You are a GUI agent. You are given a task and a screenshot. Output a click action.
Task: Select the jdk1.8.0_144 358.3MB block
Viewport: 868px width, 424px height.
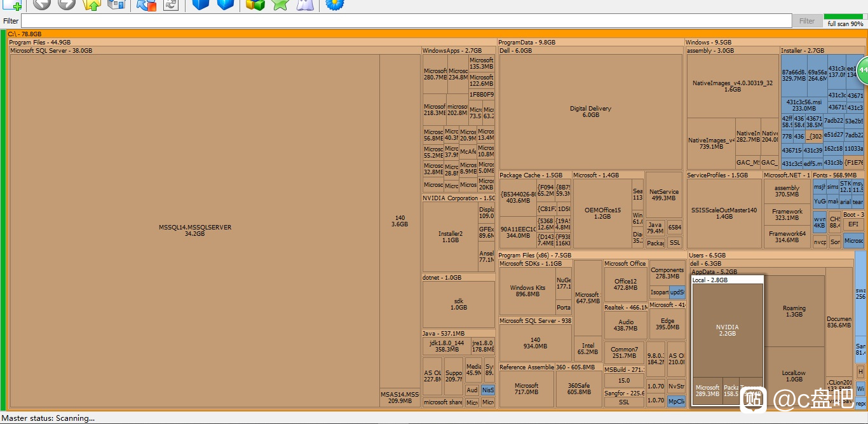[x=447, y=346]
